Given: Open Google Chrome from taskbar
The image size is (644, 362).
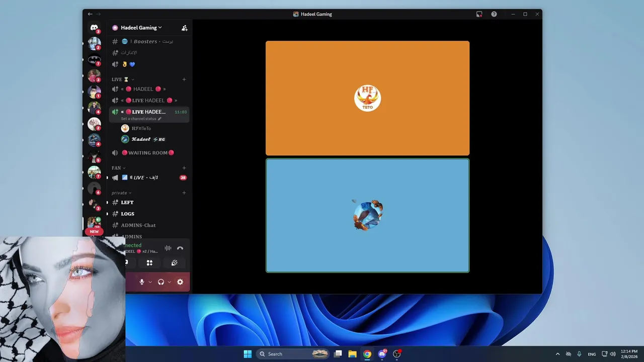Looking at the screenshot, I should 367,354.
